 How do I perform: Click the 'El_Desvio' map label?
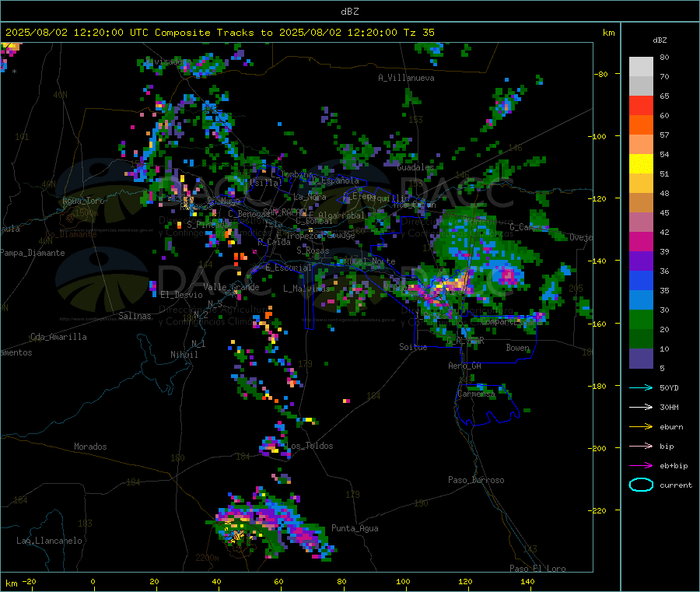(x=181, y=295)
